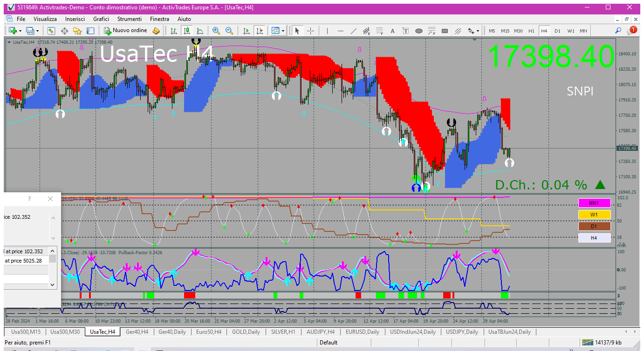Select the ellipse drawing tool

[418, 31]
